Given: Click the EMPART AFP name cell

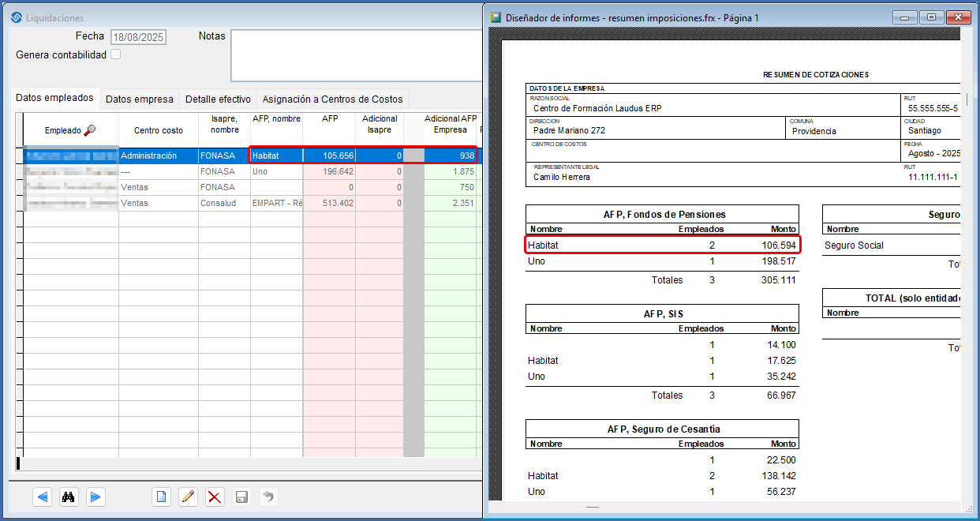Looking at the screenshot, I should coord(276,203).
